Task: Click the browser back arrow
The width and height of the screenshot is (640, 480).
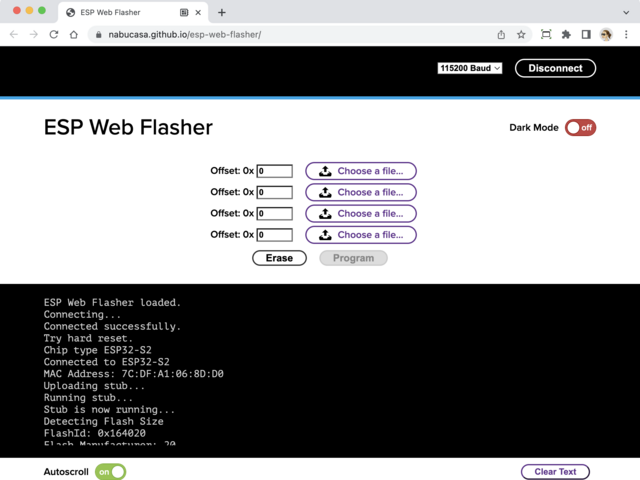Action: tap(14, 35)
